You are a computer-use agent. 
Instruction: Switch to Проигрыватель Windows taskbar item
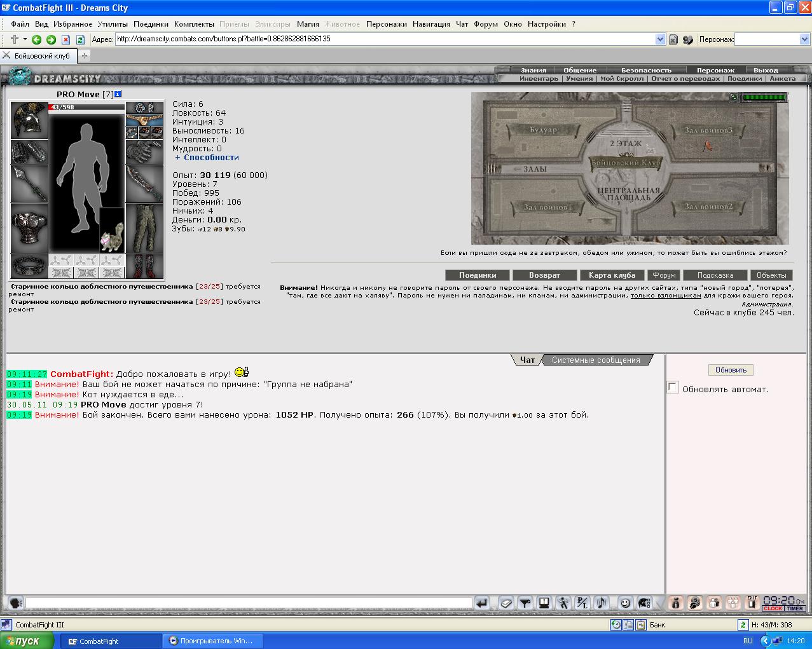point(211,641)
